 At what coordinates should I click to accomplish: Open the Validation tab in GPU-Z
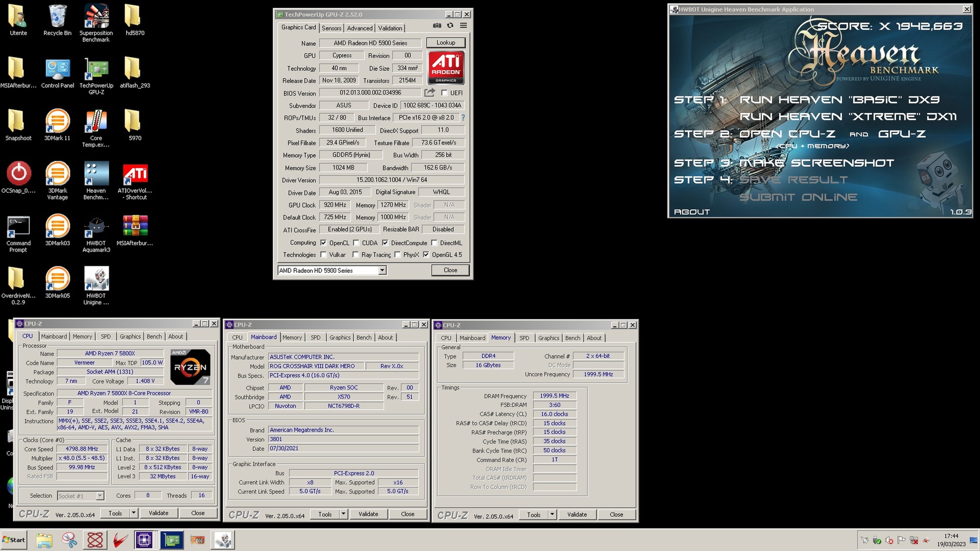[x=390, y=28]
